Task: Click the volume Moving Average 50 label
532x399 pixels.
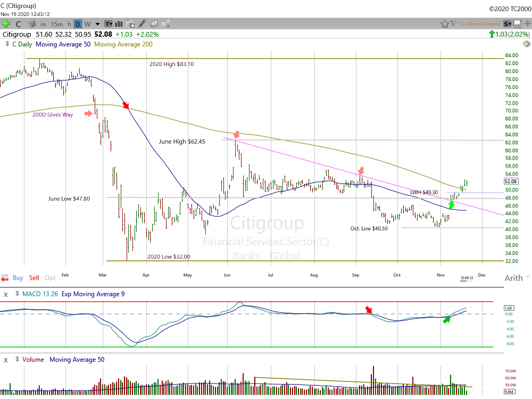Action: pos(77,359)
